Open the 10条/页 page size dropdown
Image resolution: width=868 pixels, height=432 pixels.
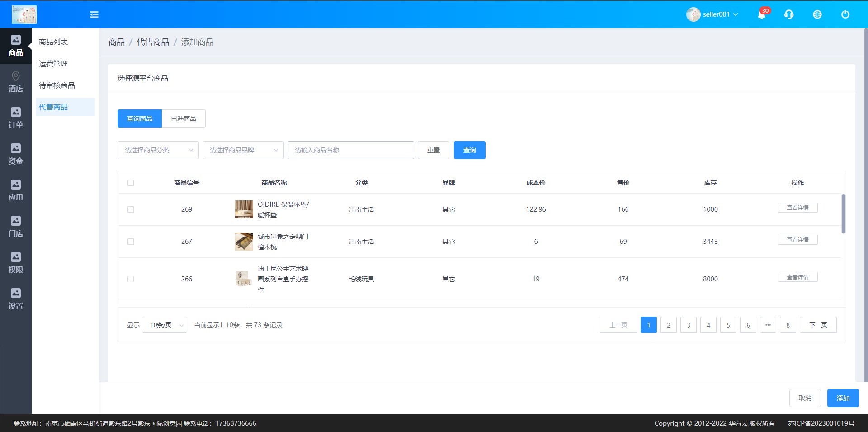164,325
